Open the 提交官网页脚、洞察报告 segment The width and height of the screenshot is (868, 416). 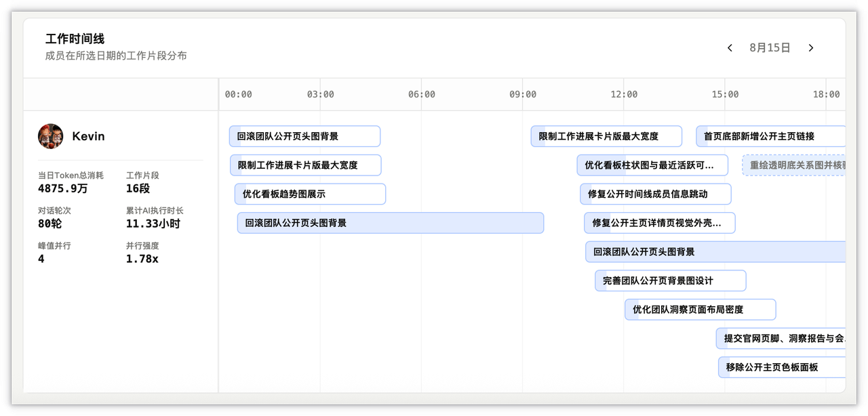coord(781,338)
